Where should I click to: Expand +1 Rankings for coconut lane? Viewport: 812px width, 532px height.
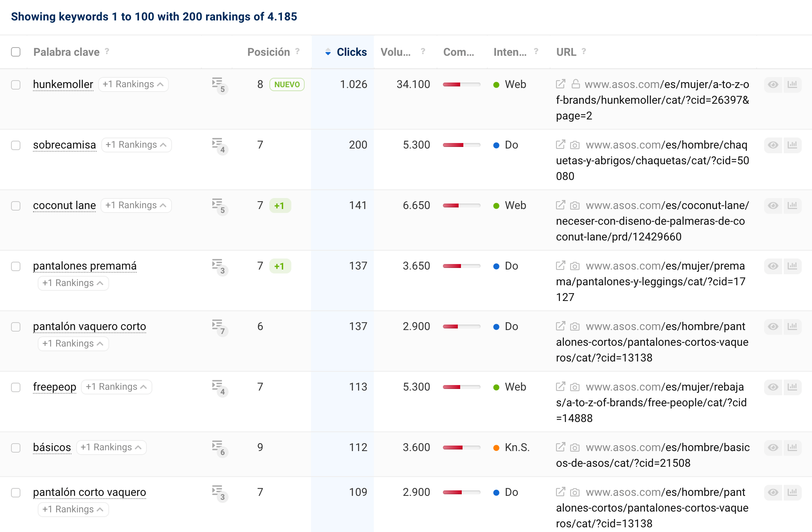pos(136,205)
